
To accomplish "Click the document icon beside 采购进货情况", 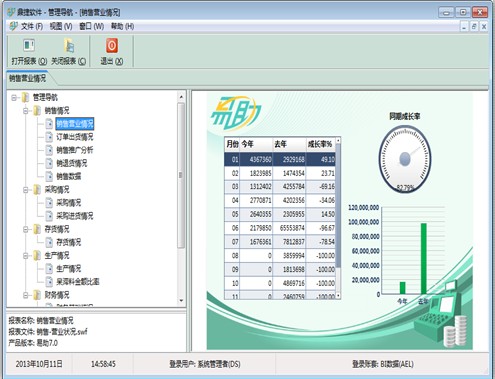I will [x=49, y=216].
